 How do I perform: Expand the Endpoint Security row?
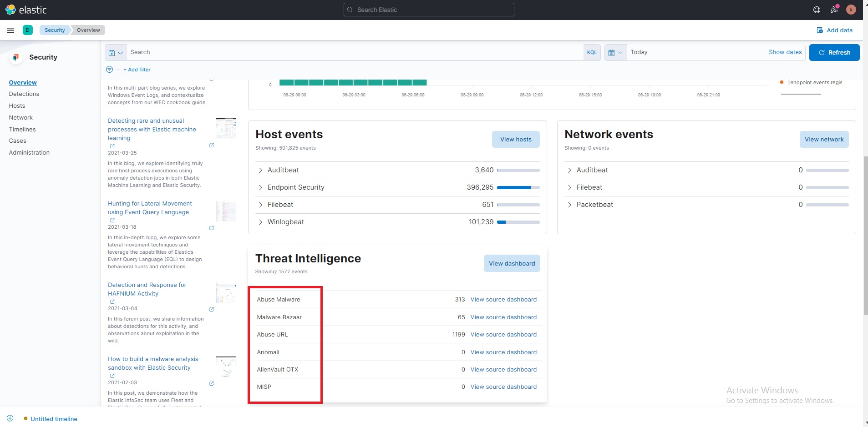coord(260,187)
